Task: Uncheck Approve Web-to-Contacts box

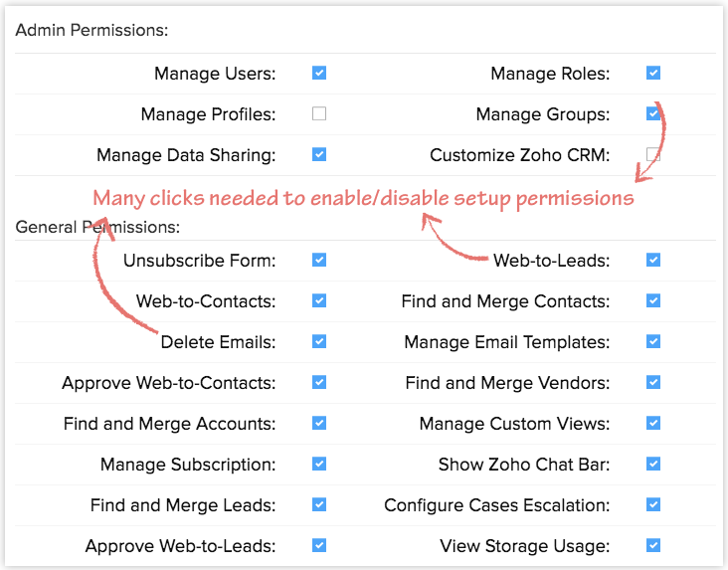Action: (319, 382)
